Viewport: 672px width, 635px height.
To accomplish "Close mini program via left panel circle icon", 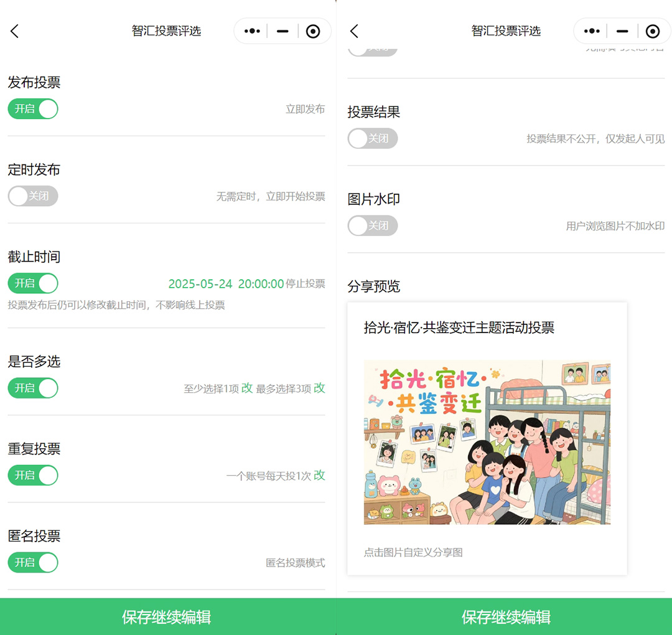I will coord(313,31).
